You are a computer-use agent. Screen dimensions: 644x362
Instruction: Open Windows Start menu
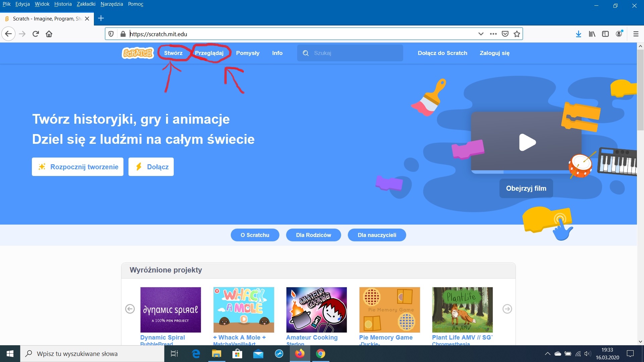point(10,354)
